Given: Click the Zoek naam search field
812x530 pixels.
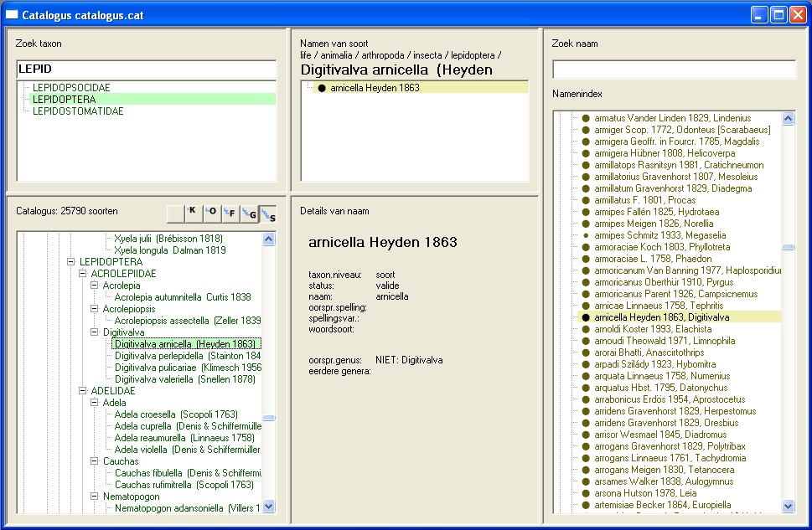Looking at the screenshot, I should tap(674, 69).
